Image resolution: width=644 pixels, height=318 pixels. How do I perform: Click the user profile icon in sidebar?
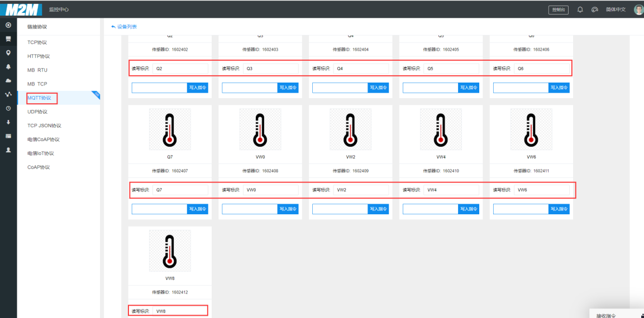click(8, 150)
